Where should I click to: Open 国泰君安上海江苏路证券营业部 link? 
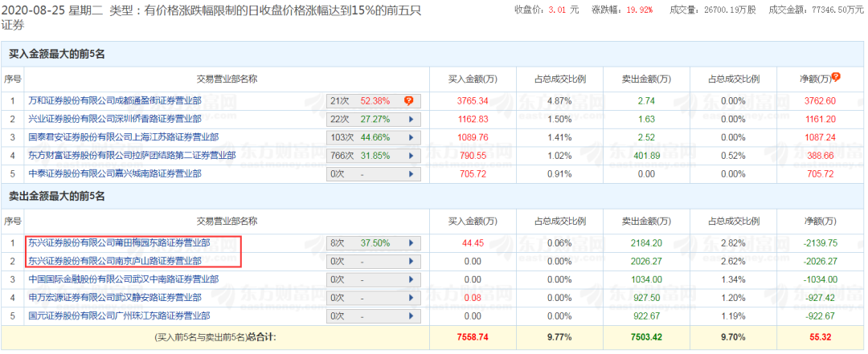click(x=123, y=136)
